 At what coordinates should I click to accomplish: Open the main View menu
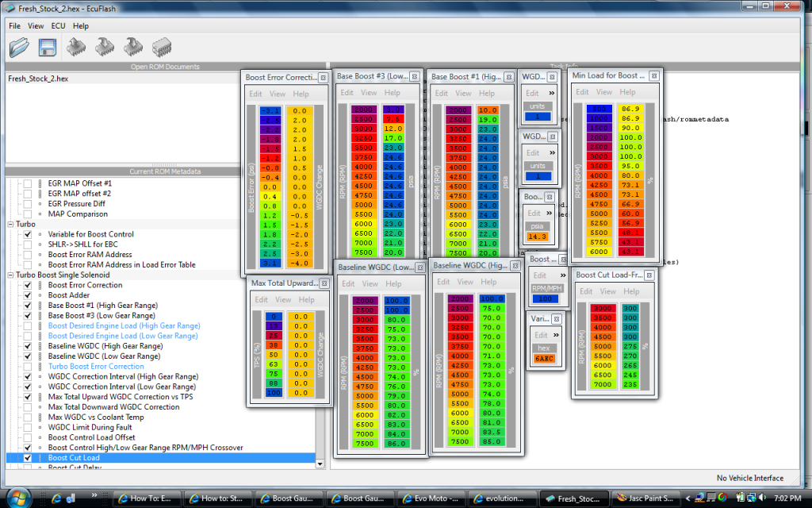click(36, 26)
